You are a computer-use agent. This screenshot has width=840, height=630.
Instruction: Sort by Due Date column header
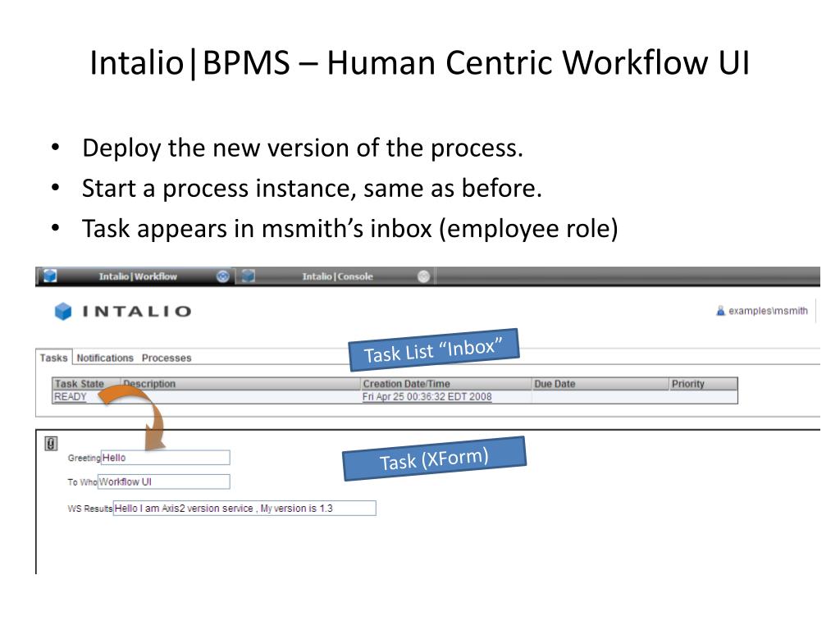coord(600,384)
